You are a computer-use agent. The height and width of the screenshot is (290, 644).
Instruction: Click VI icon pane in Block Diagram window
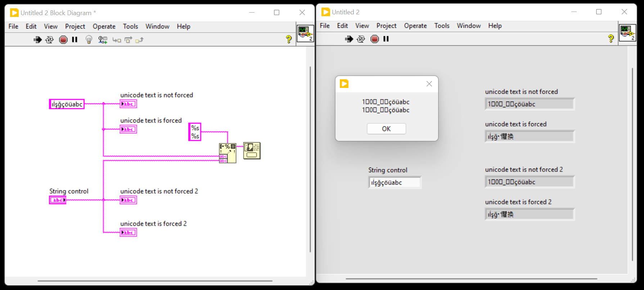pyautogui.click(x=305, y=34)
